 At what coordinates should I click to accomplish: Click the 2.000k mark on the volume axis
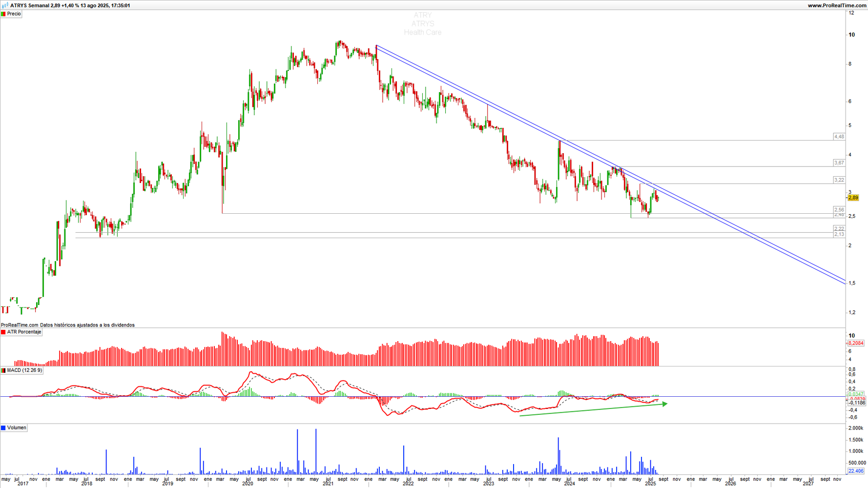(856, 428)
